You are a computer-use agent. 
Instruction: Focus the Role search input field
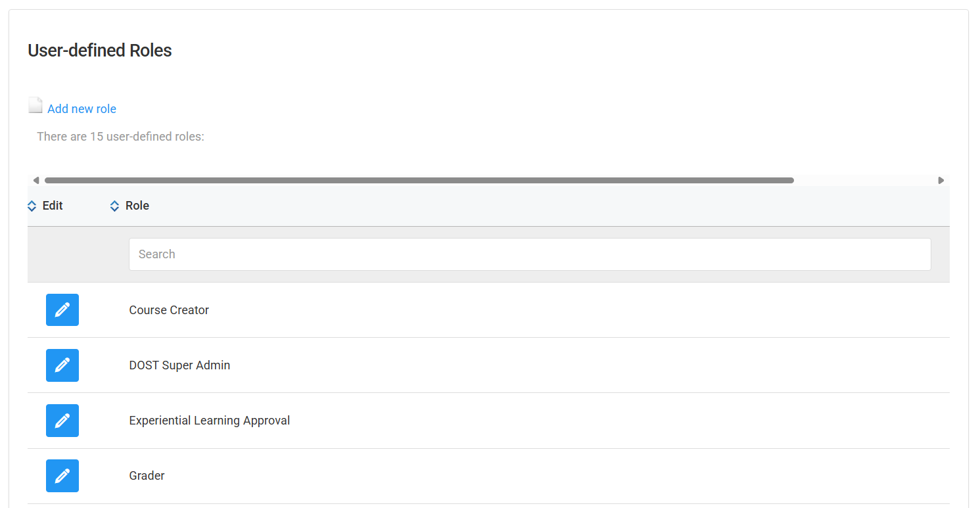(x=529, y=254)
